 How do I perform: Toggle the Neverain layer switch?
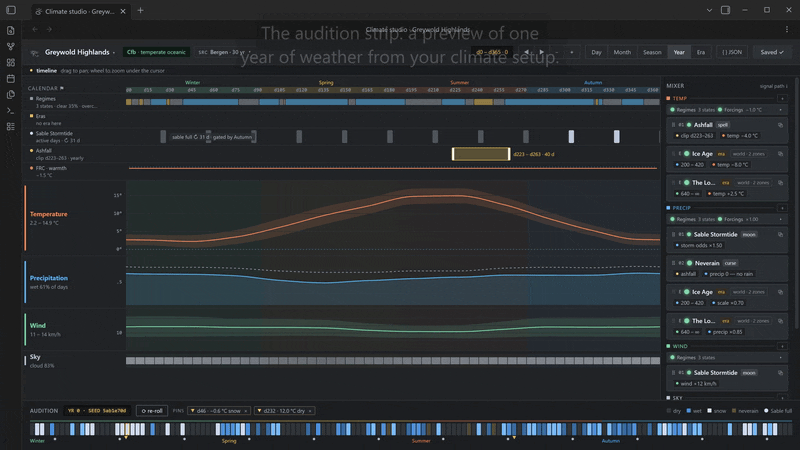[x=689, y=263]
